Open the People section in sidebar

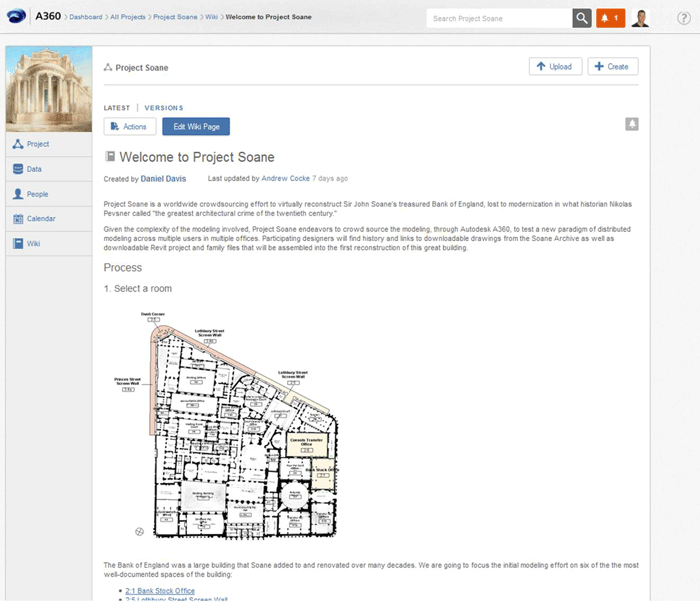pos(37,194)
